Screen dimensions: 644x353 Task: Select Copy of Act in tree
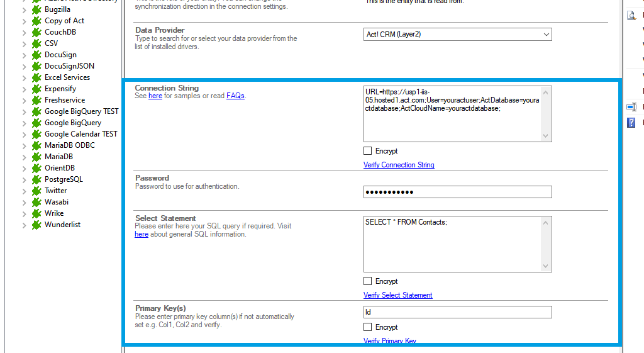pyautogui.click(x=64, y=21)
